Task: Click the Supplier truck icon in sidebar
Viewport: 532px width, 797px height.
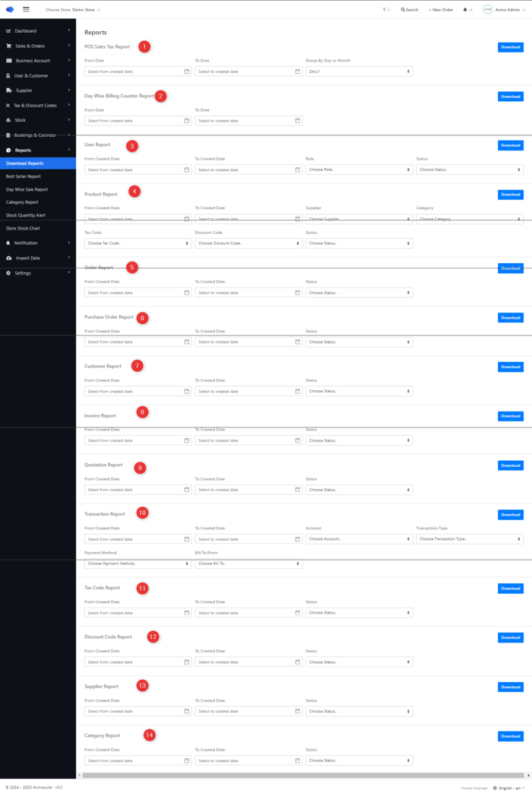Action: (8, 90)
